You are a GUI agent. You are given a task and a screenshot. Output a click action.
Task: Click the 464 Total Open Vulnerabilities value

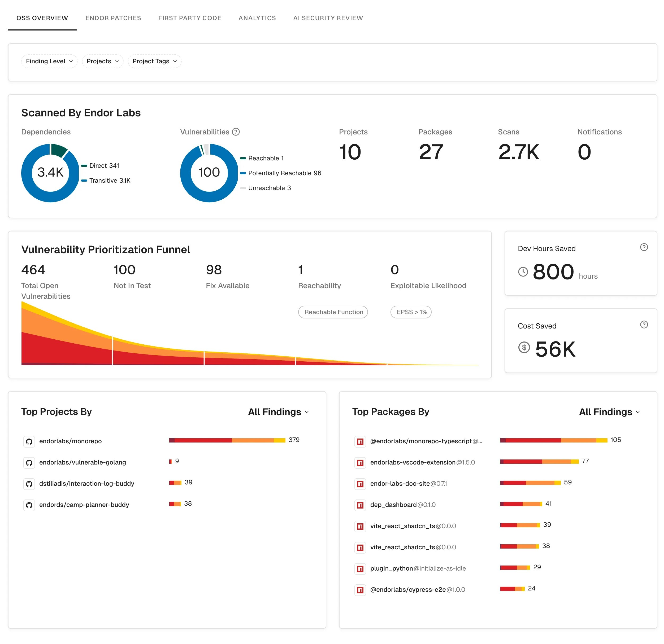33,270
